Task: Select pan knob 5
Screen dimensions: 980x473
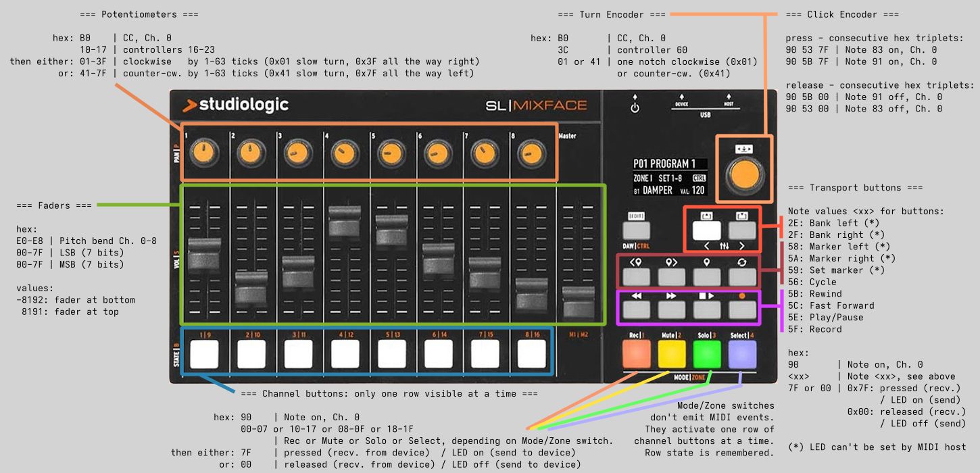Action: 391,153
